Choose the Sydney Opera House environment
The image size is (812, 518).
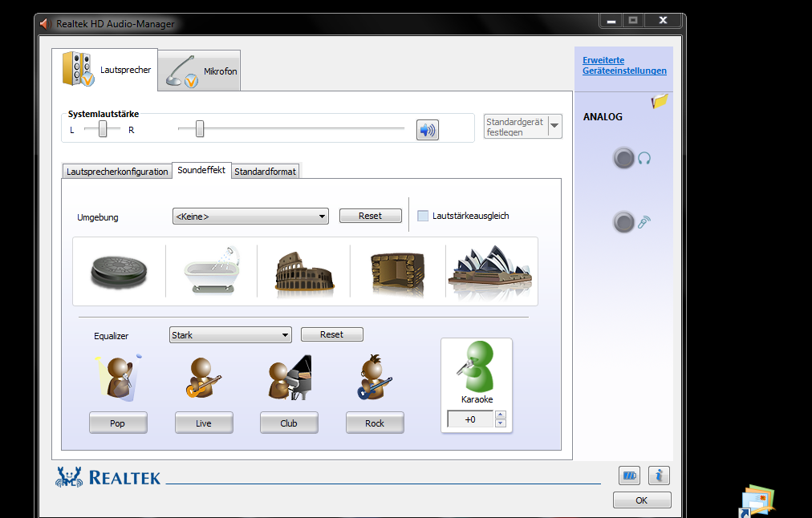[490, 271]
